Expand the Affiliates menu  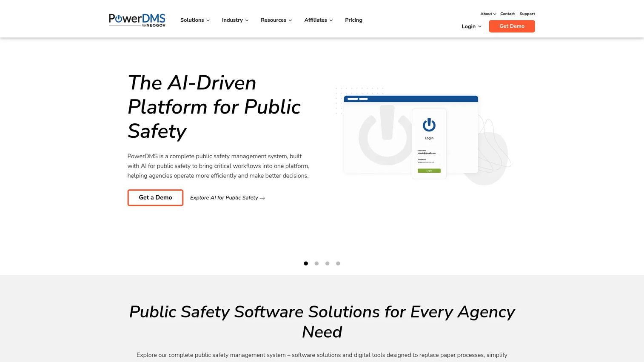(x=319, y=20)
